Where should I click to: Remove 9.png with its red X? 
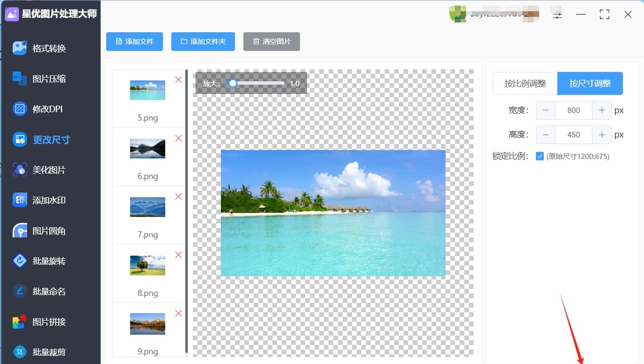tap(178, 313)
